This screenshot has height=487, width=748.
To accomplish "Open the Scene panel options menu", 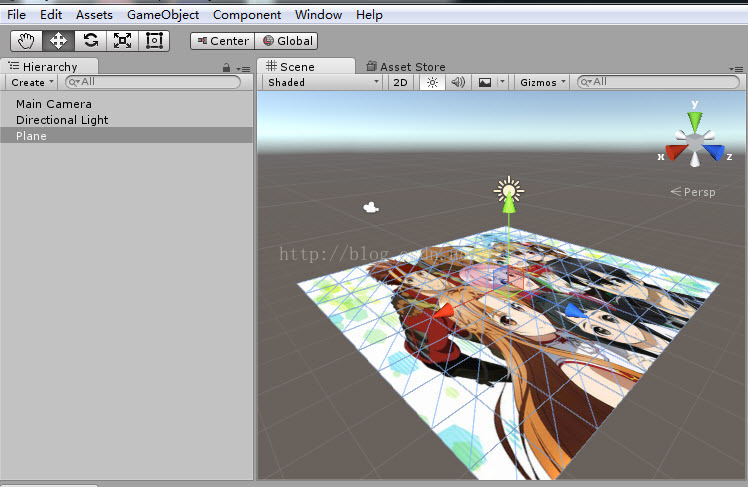I will [736, 69].
